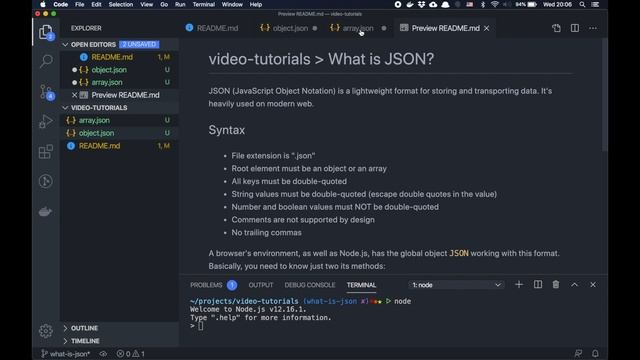Select README.md in Open Editors list
Image resolution: width=640 pixels, height=360 pixels.
coord(119,57)
